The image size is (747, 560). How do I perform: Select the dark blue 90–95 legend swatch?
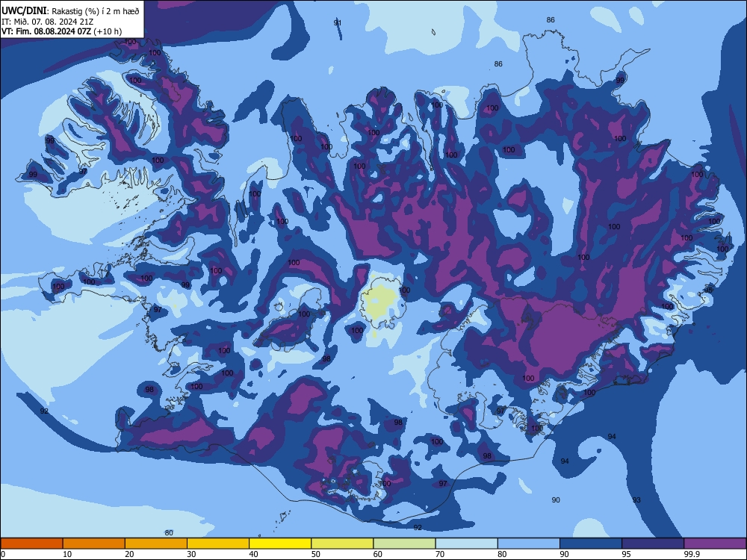591,544
